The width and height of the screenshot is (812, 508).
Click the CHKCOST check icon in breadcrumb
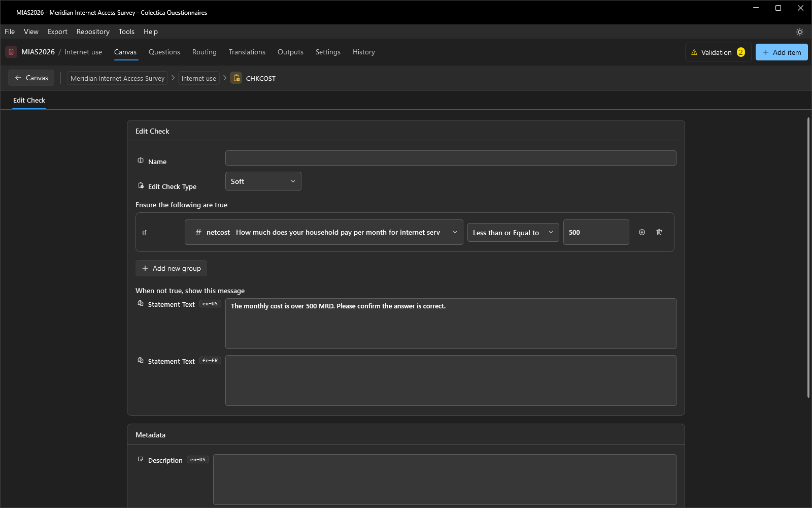tap(236, 78)
